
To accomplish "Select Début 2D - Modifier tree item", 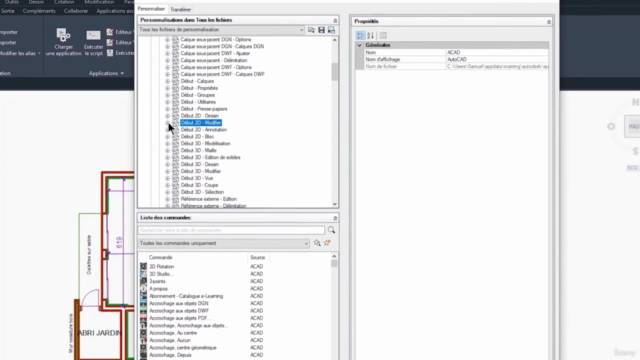I will click(x=201, y=123).
